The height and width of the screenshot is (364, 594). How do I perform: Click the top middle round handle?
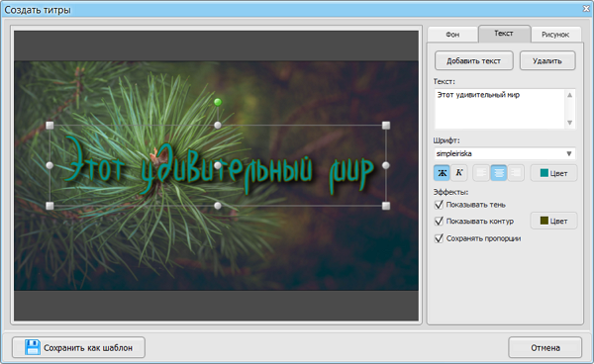218,126
